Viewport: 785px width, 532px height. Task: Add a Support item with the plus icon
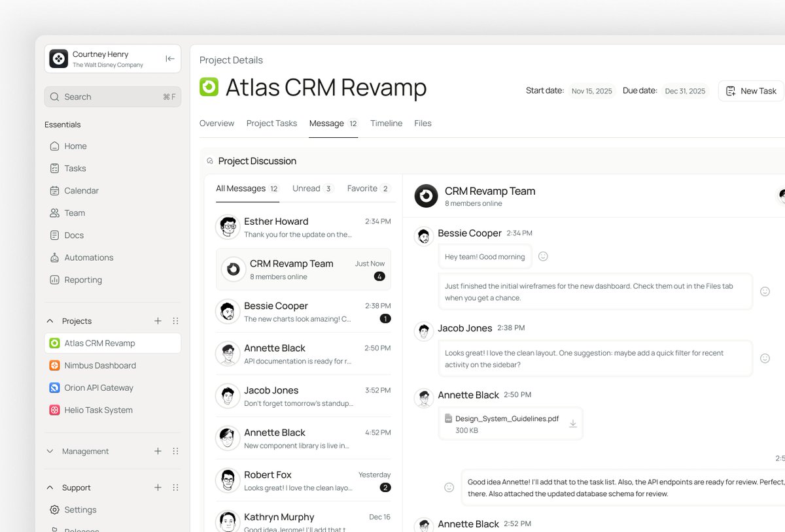pyautogui.click(x=158, y=488)
